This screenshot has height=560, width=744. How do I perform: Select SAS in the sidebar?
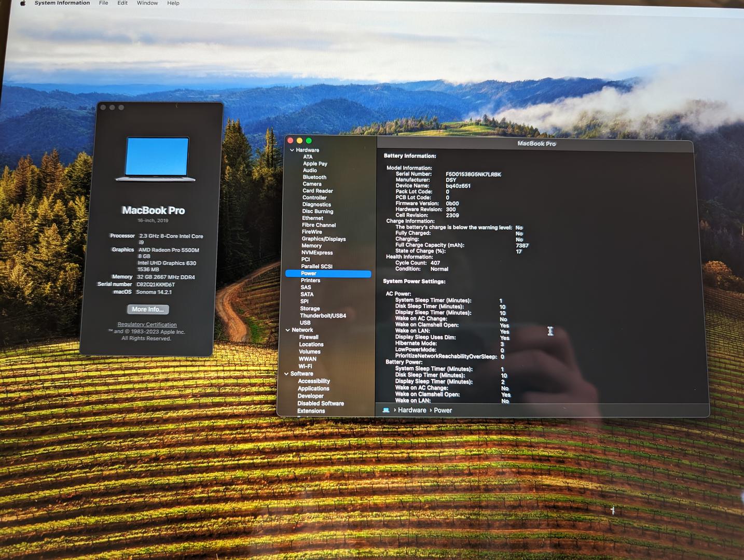306,287
